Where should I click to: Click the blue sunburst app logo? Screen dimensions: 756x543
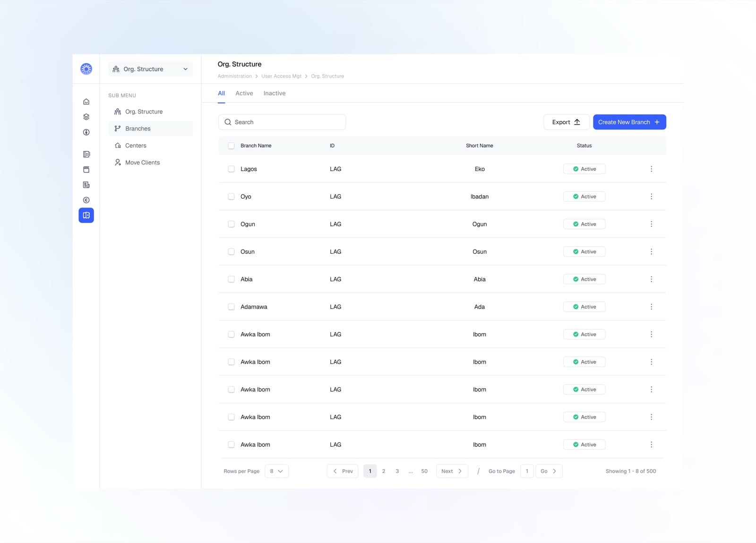click(x=86, y=69)
